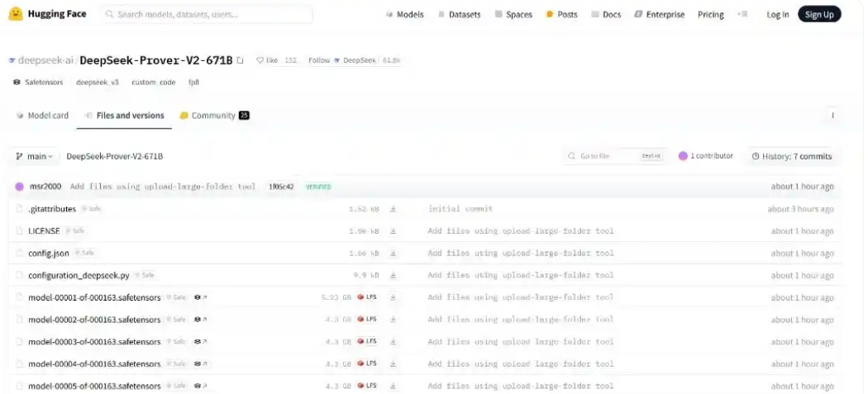Like the DeepSeek-Prover-V2-671B model
The height and width of the screenshot is (394, 868).
267,60
